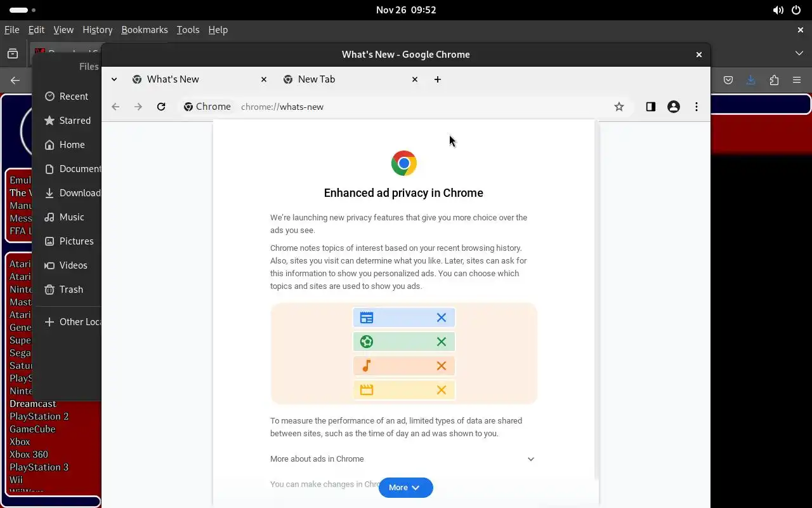
Task: Open Chrome's three-dot menu
Action: pos(697,107)
